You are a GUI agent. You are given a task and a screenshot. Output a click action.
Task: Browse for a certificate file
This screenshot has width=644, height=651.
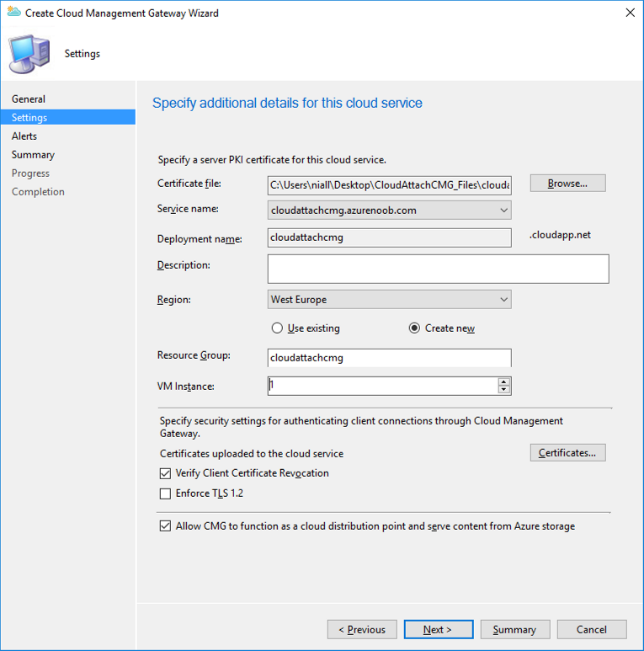[567, 183]
